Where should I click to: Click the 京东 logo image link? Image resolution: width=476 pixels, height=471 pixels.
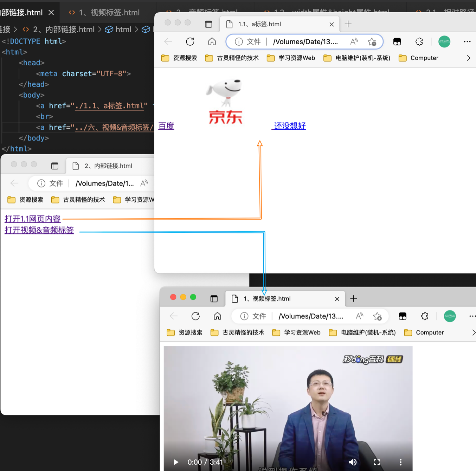[225, 102]
